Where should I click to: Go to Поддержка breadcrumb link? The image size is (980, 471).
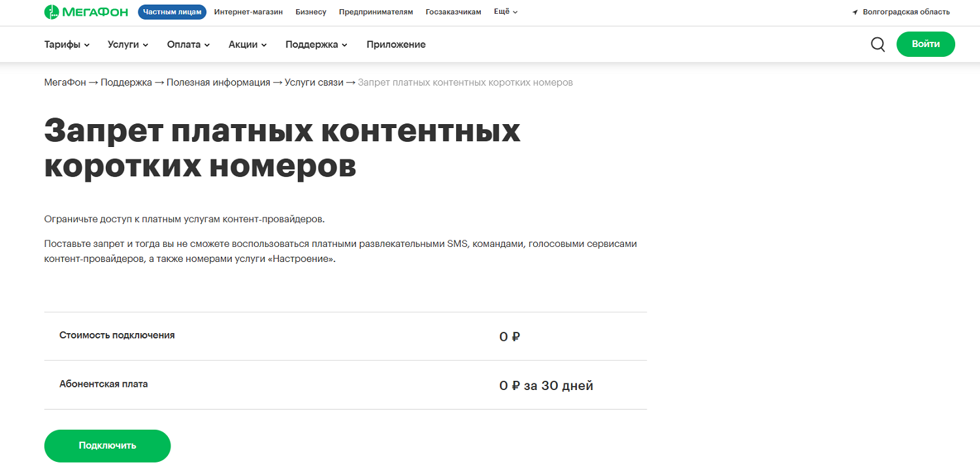point(126,82)
